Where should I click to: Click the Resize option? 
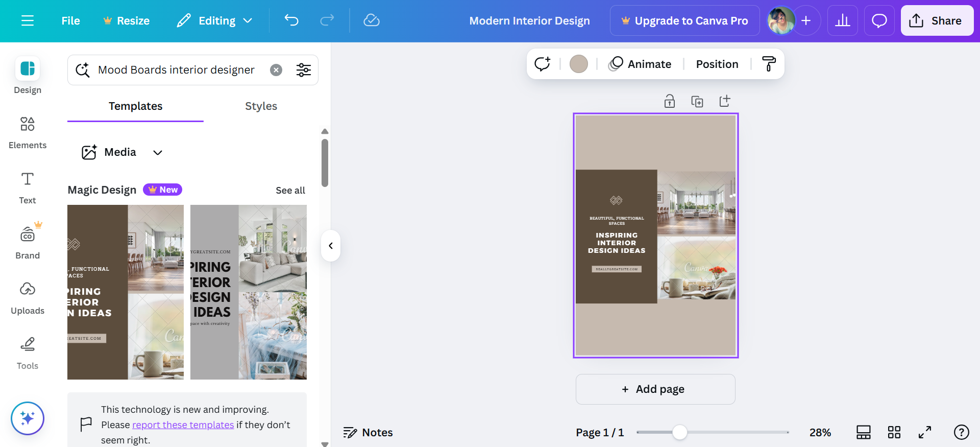coord(126,20)
